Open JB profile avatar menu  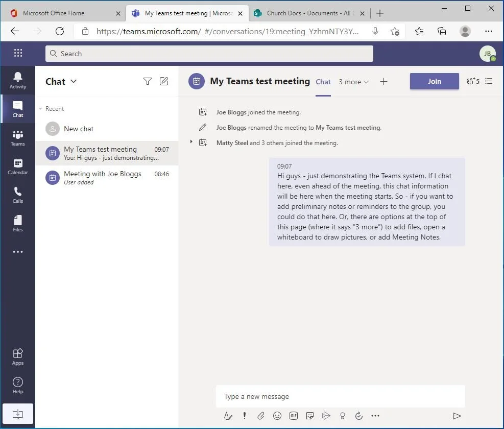click(x=487, y=54)
